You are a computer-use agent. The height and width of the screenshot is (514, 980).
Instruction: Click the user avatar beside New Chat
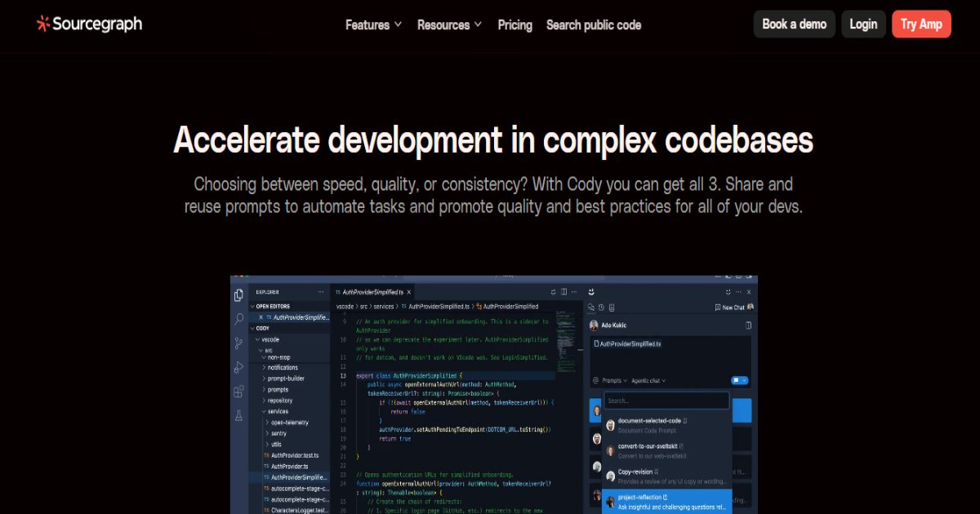(751, 308)
